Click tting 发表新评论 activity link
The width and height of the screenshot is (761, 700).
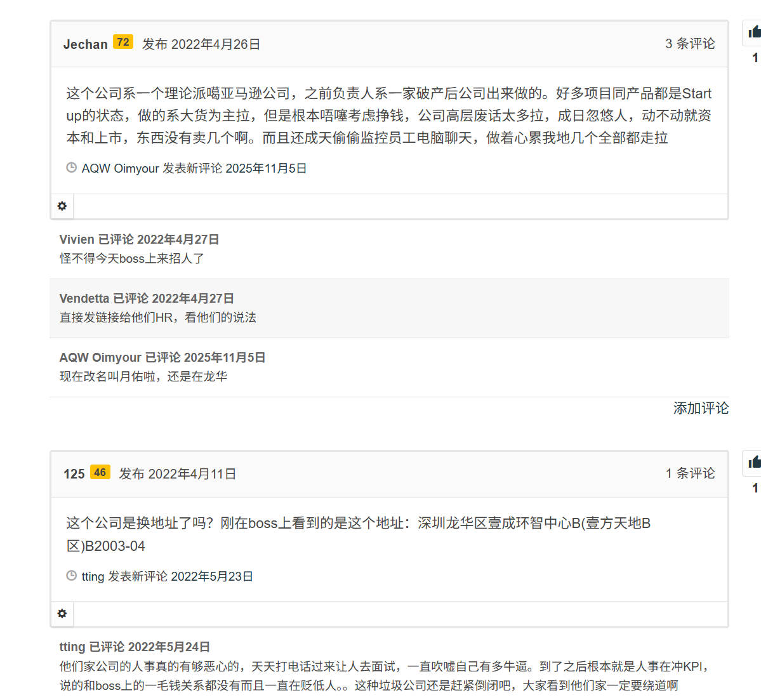[168, 576]
